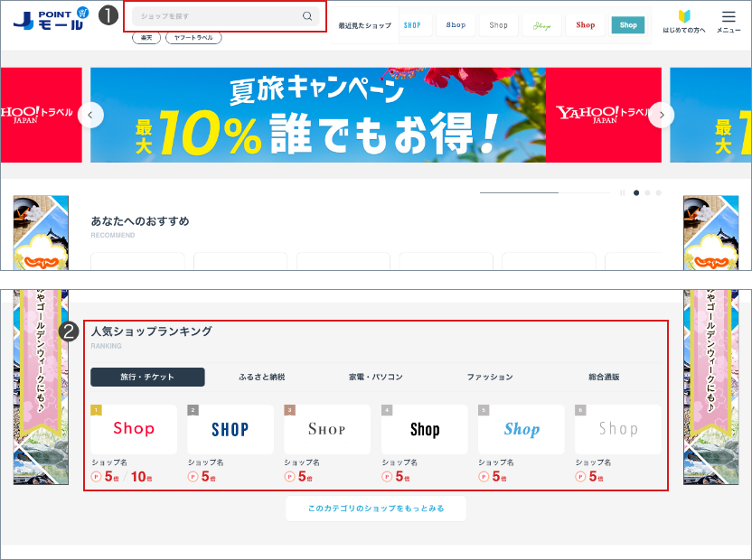Screen dimensions: 752x560
Task: Open red Shop logo in recently viewed
Action: (x=586, y=25)
